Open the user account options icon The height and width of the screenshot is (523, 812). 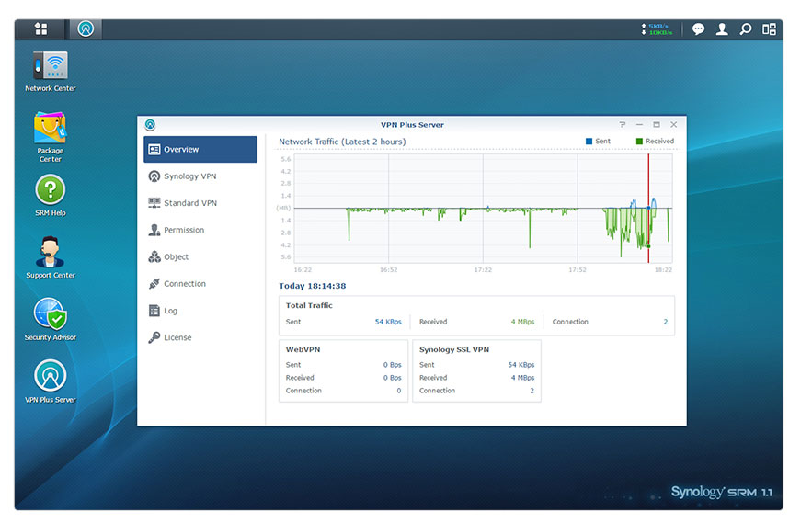(x=722, y=29)
